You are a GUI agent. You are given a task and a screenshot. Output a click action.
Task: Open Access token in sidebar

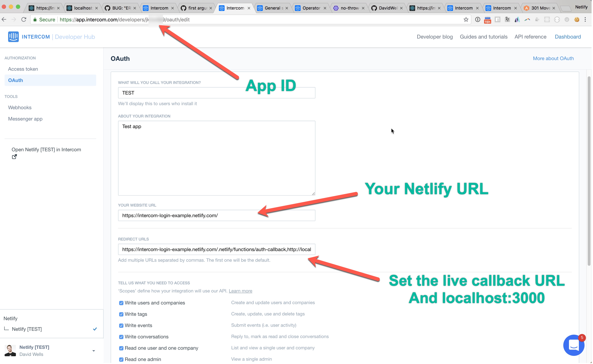[x=23, y=69]
